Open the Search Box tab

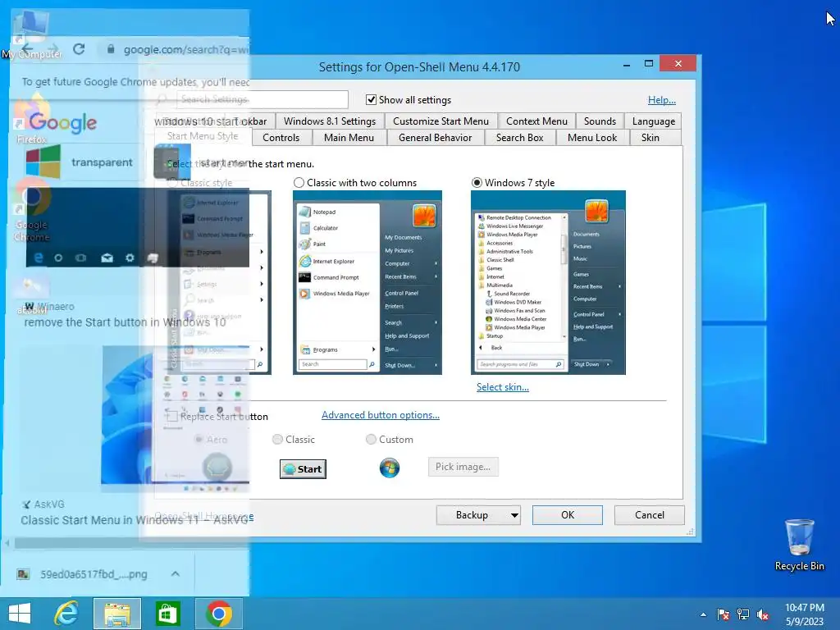(519, 138)
